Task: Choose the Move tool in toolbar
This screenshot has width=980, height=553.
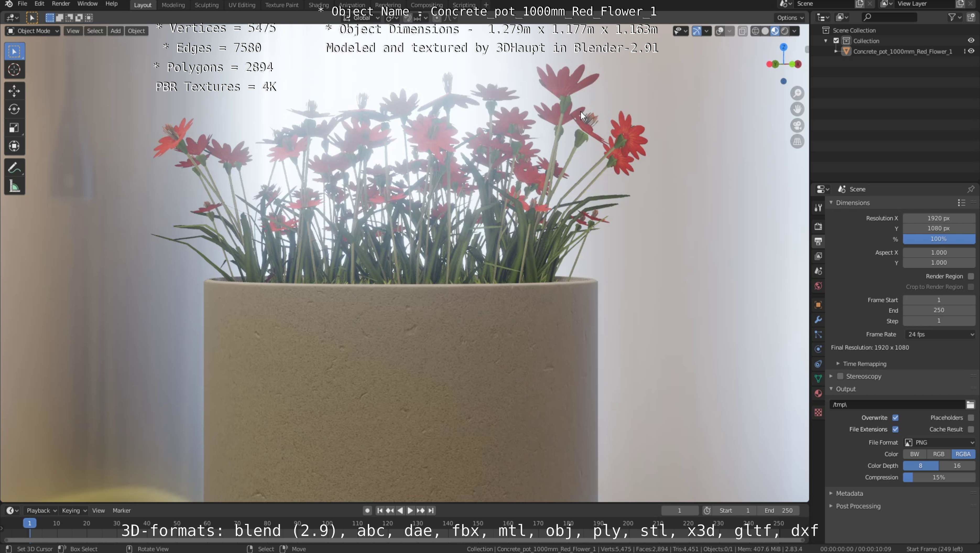Action: tap(14, 91)
